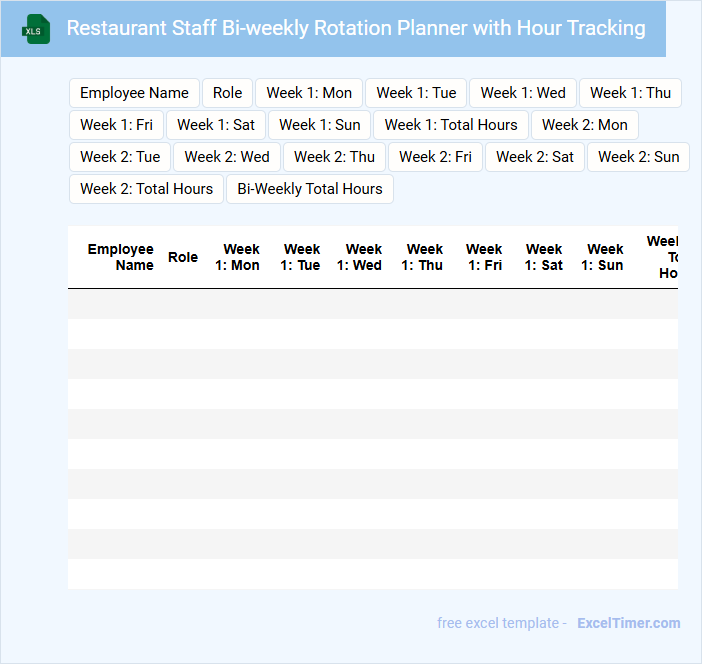Click the Week 1: Mon tag
Viewport: 702px width, 664px height.
(309, 93)
